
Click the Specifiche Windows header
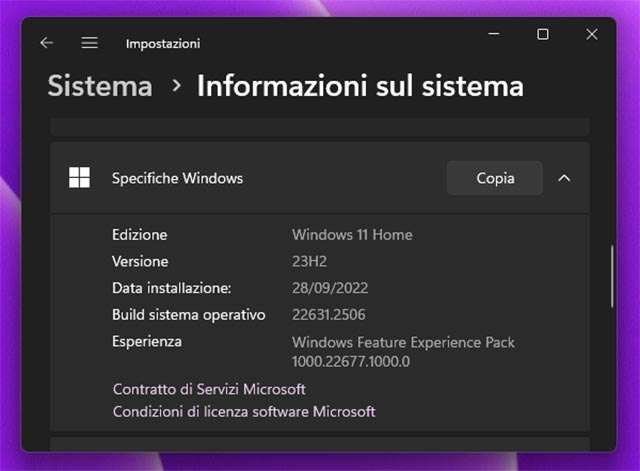point(177,178)
